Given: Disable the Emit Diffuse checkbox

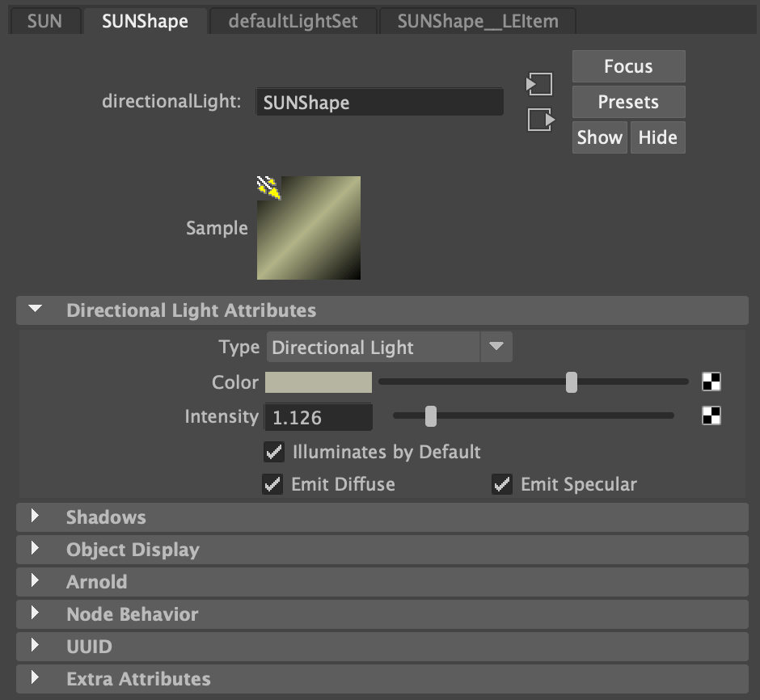Looking at the screenshot, I should point(272,484).
